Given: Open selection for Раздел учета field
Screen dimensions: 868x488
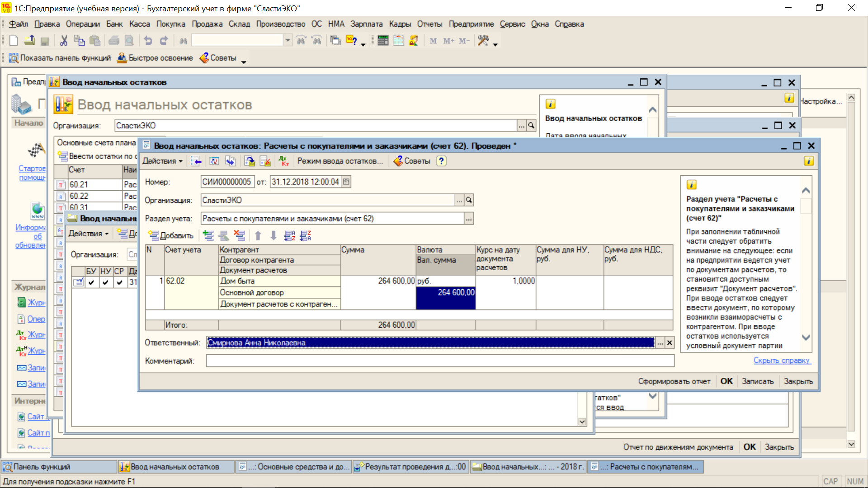Looking at the screenshot, I should (x=469, y=219).
